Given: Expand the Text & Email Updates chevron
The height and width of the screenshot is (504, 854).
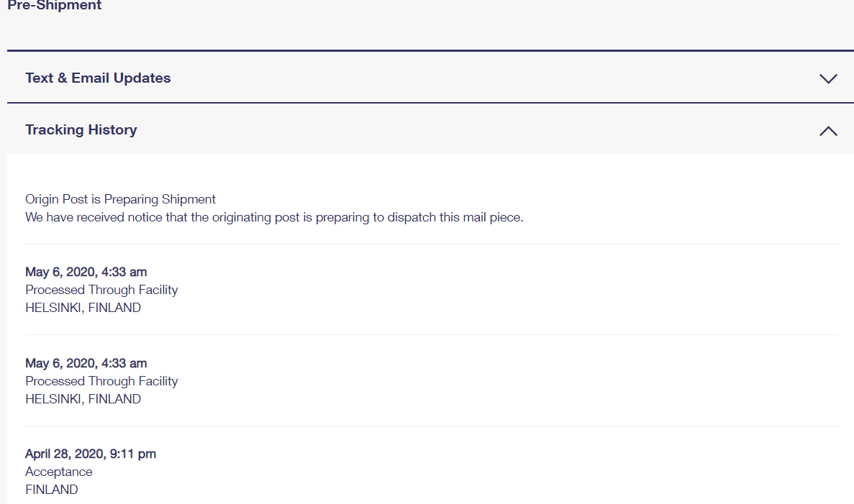Looking at the screenshot, I should (x=828, y=79).
